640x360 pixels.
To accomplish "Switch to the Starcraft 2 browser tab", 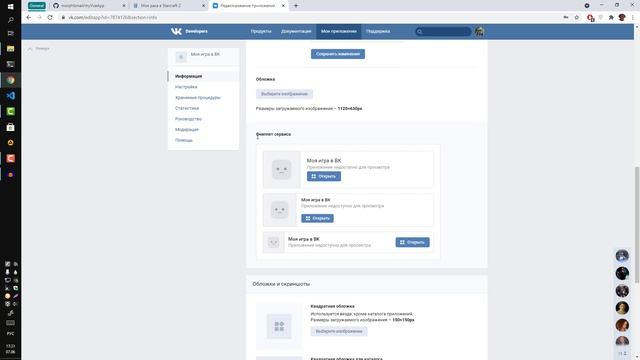I will click(167, 6).
